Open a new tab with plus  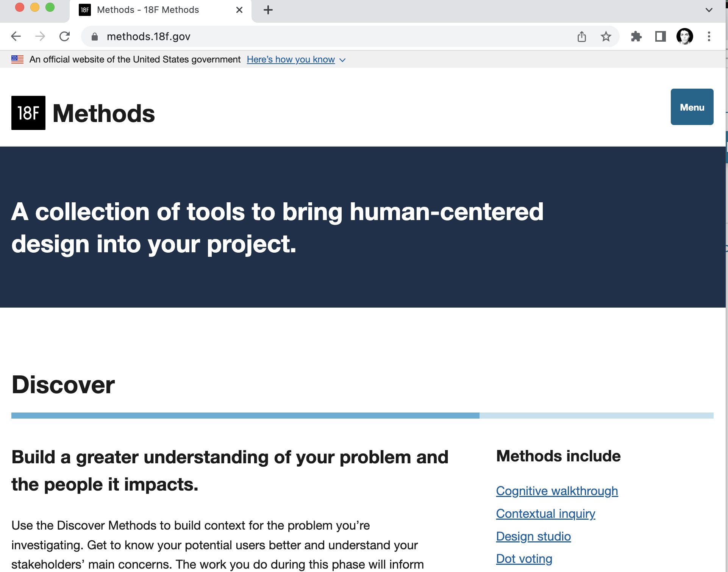(x=268, y=10)
